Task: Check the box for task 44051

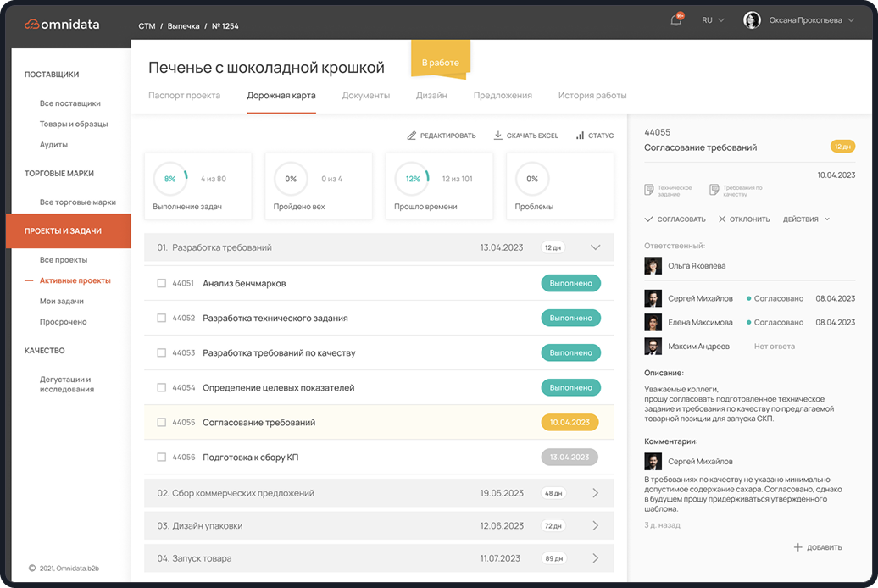Action: 161,283
